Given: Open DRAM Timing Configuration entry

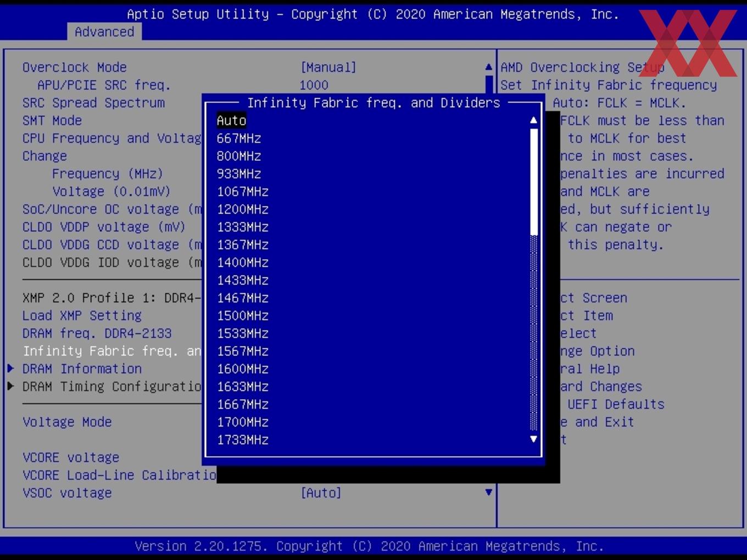Looking at the screenshot, I should tap(112, 387).
